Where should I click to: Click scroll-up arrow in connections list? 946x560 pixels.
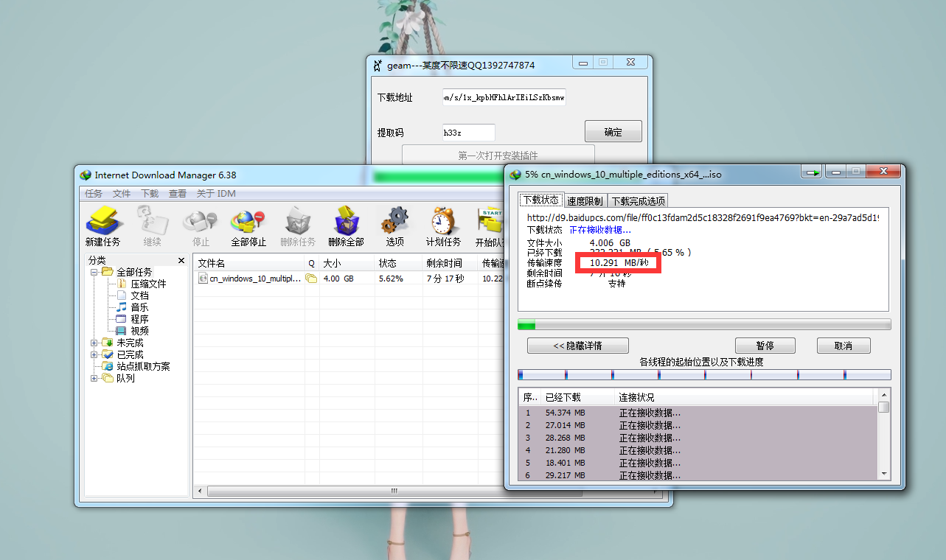884,395
